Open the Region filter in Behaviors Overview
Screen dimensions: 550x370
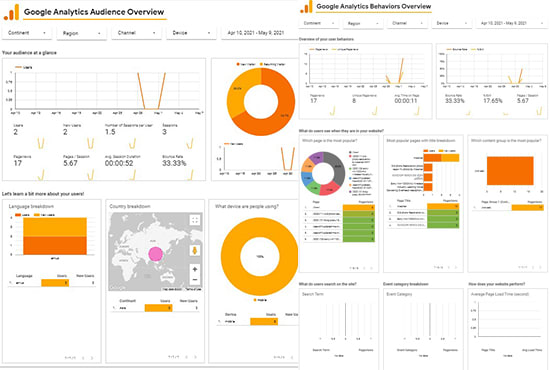(363, 23)
